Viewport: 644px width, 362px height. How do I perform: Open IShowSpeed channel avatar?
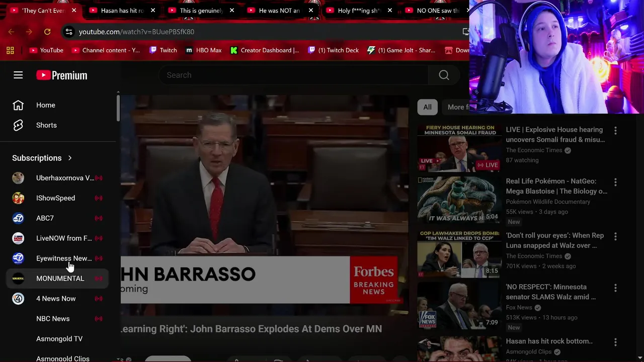click(x=18, y=198)
